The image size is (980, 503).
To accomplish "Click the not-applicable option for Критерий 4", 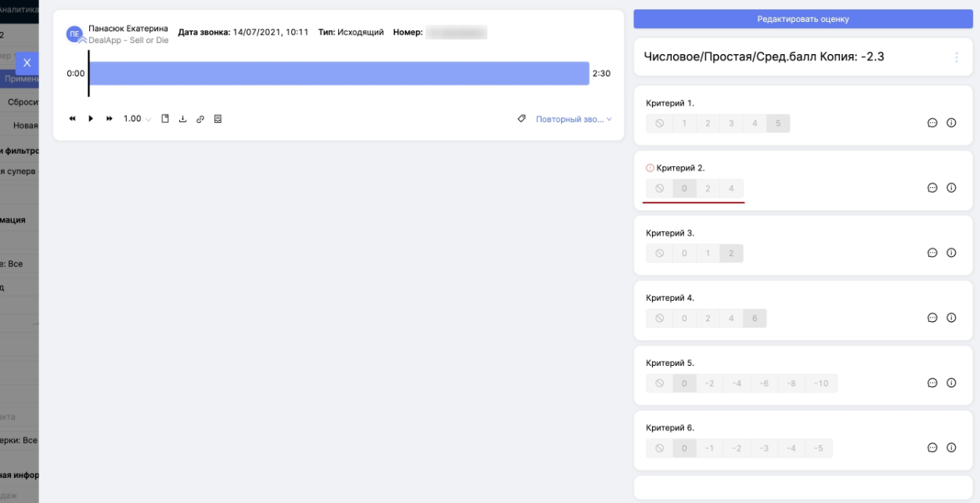I will 660,318.
